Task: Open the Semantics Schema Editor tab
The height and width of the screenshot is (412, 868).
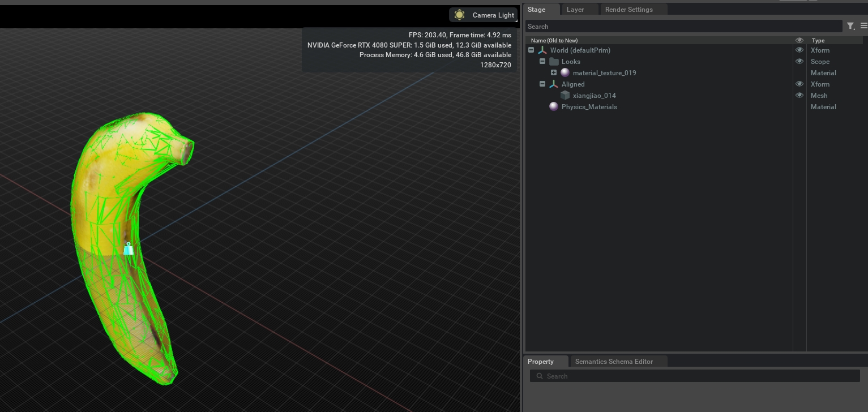Action: 614,361
